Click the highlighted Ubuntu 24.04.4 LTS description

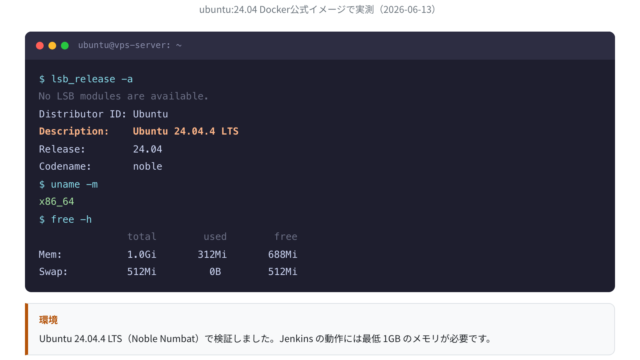click(186, 131)
